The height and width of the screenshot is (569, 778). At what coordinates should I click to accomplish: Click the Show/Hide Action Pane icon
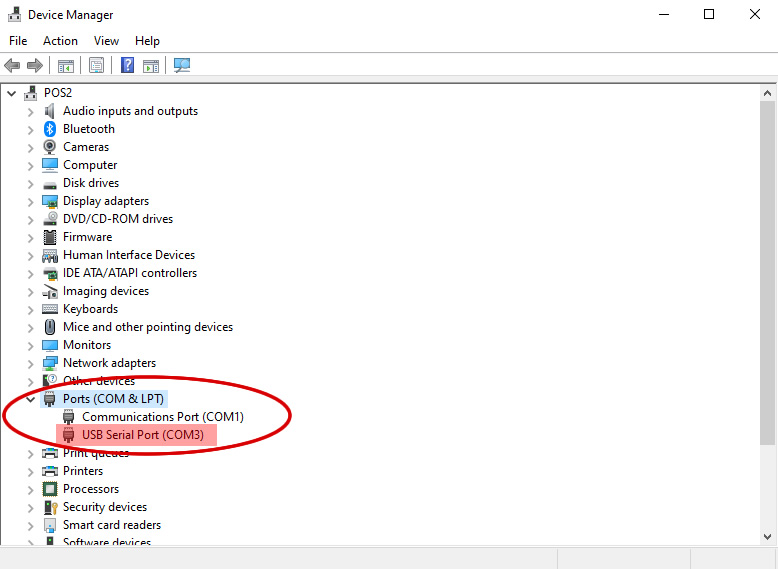click(x=151, y=66)
